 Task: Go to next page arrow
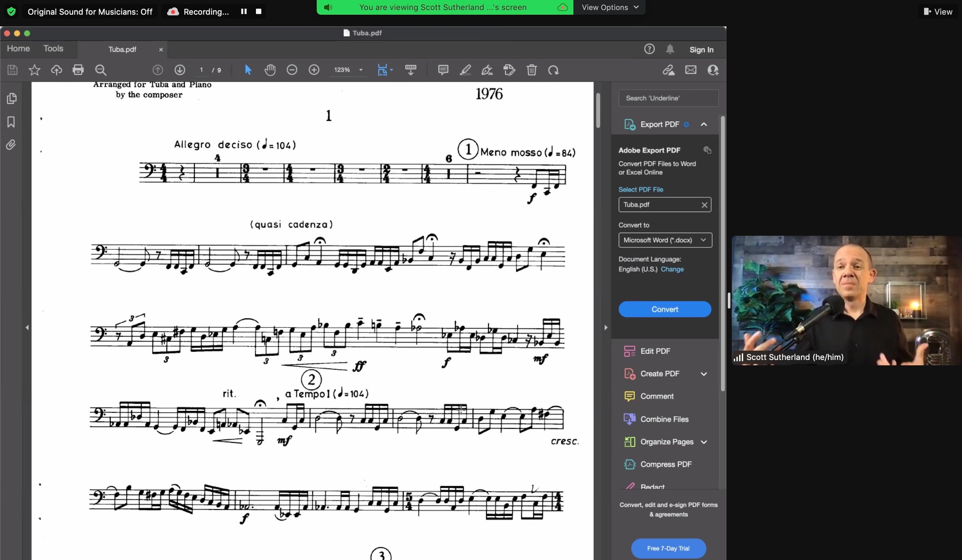pyautogui.click(x=180, y=70)
